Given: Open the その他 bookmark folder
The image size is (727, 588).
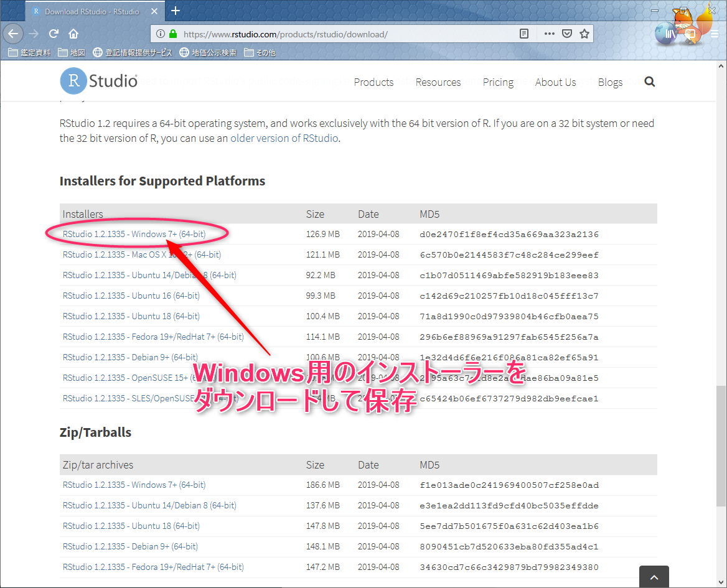Looking at the screenshot, I should 260,52.
